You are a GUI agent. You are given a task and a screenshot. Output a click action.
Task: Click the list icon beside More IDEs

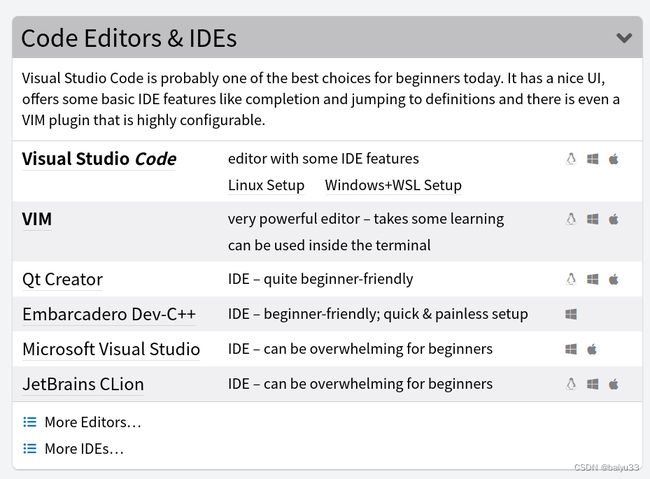30,449
